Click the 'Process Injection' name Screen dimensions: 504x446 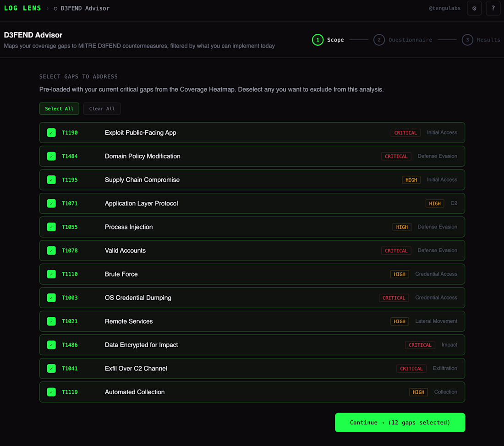[129, 227]
